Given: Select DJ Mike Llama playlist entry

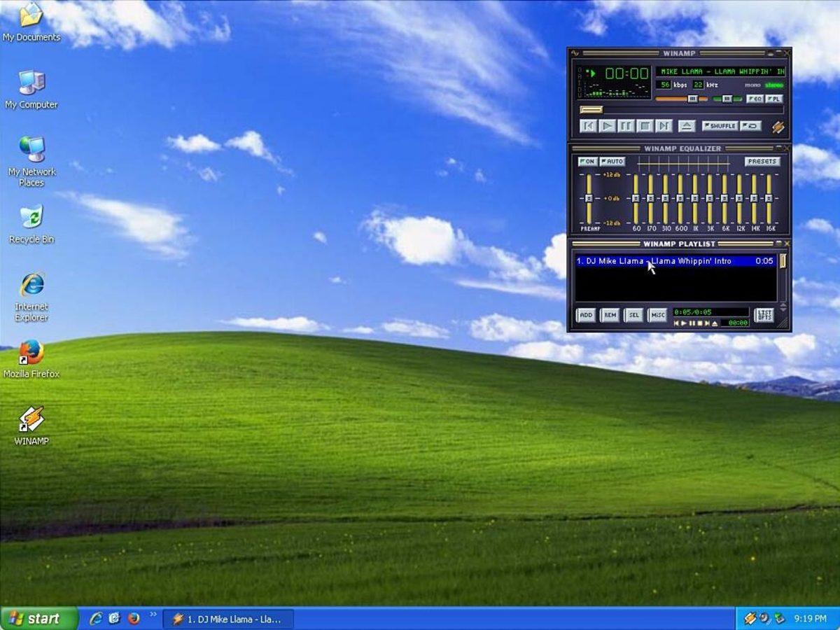Looking at the screenshot, I should point(675,261).
